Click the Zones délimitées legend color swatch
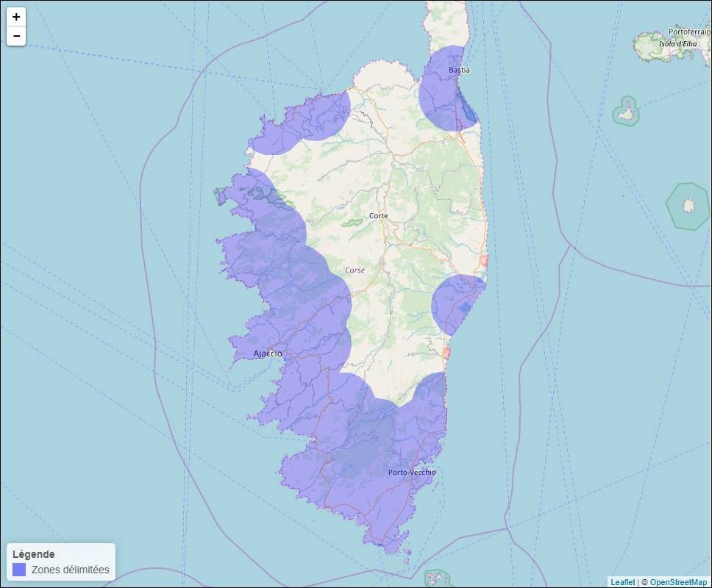The image size is (712, 588). click(x=19, y=570)
